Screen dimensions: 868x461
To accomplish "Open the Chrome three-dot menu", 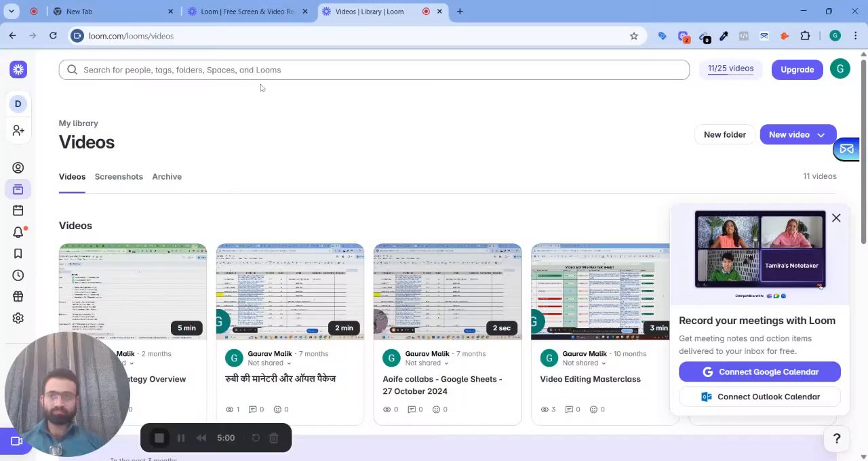I will 855,36.
